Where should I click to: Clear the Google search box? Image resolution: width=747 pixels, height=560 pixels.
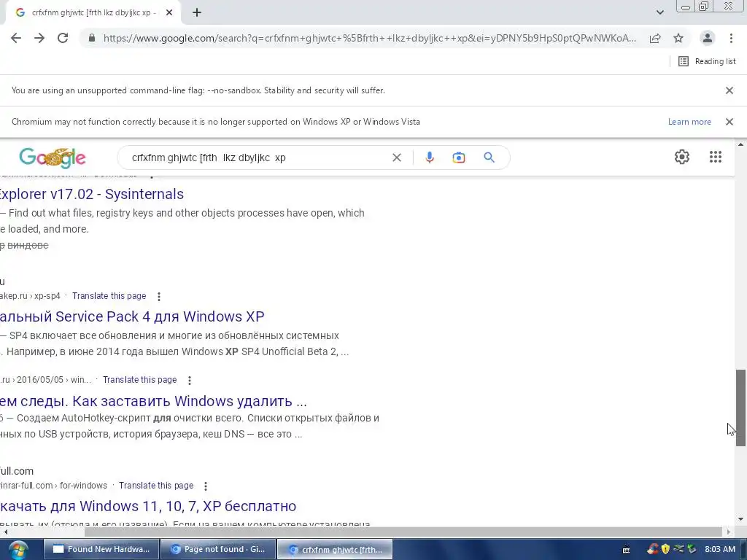pyautogui.click(x=396, y=157)
